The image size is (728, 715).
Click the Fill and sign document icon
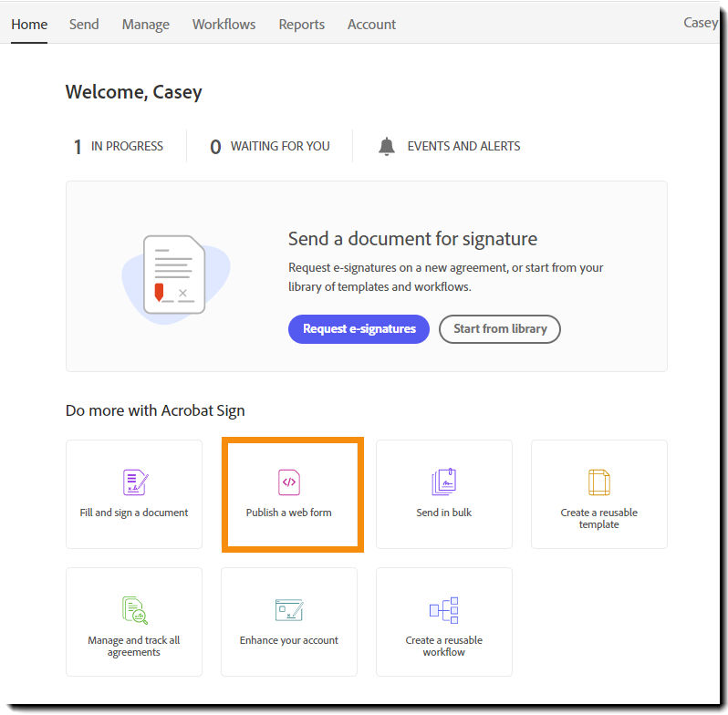pyautogui.click(x=135, y=482)
